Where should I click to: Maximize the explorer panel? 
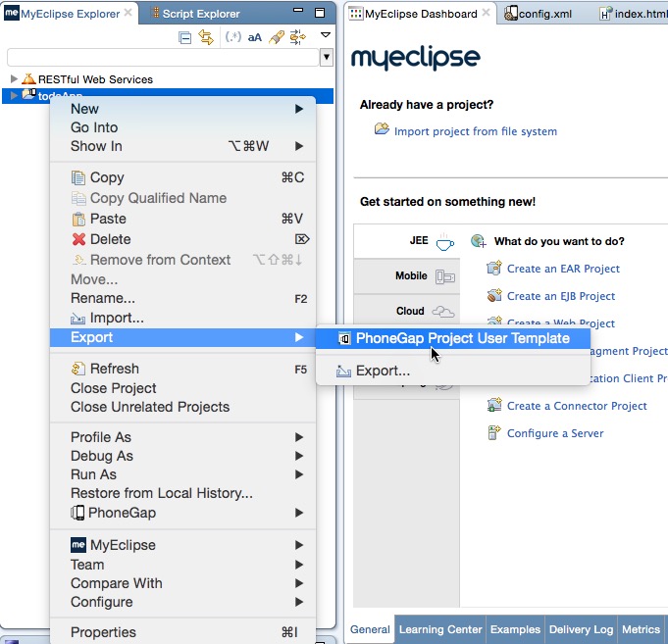[320, 13]
